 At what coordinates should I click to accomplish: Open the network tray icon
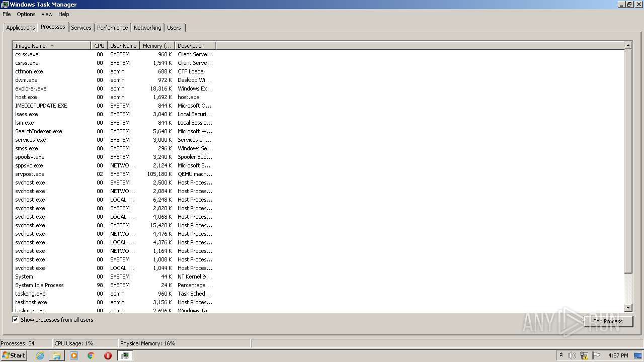[x=584, y=355]
